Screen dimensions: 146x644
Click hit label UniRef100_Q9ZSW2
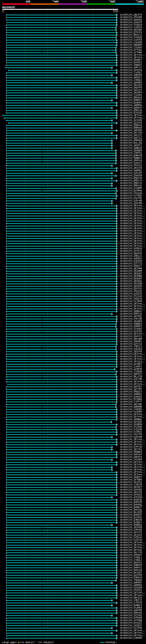click(x=131, y=30)
